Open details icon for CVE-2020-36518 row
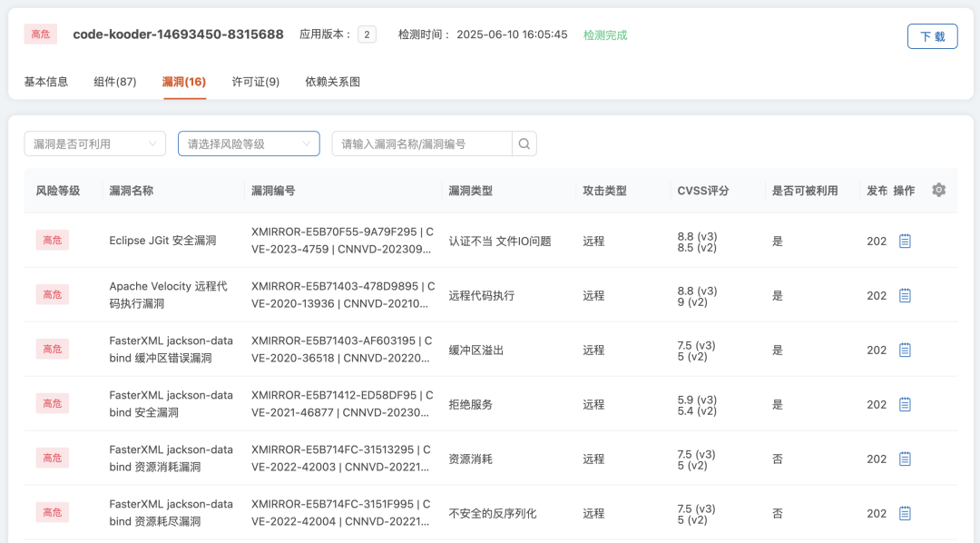980x543 pixels. coord(905,350)
